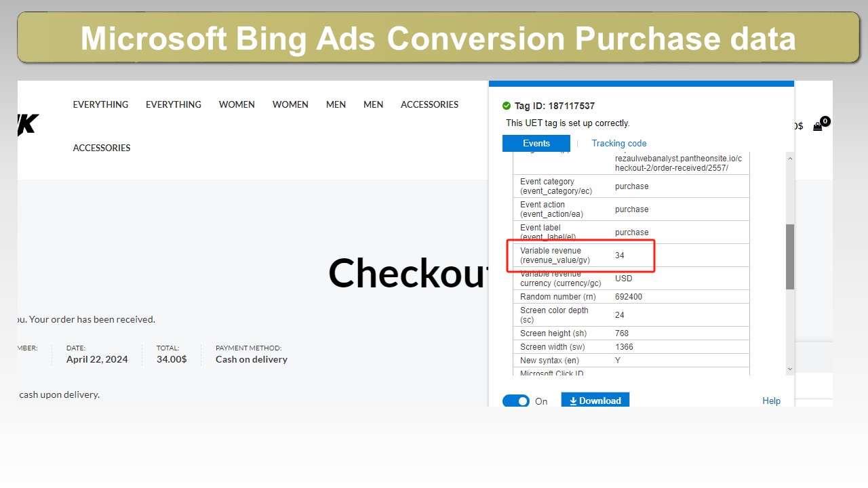Click the Random number value 692400

(629, 297)
